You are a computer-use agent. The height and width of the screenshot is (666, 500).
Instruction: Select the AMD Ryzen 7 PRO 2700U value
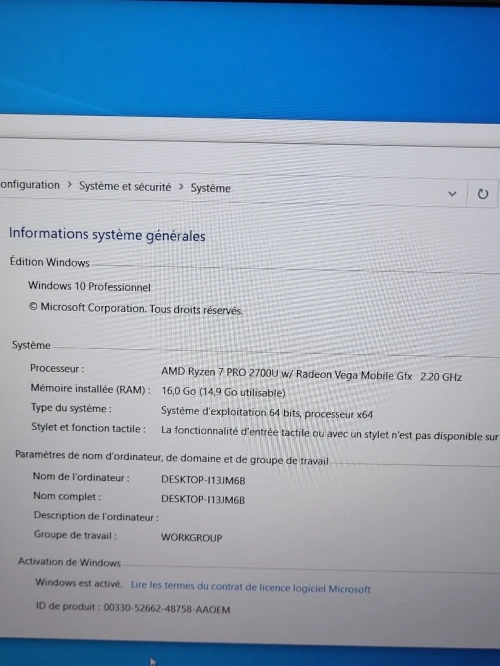(x=311, y=374)
